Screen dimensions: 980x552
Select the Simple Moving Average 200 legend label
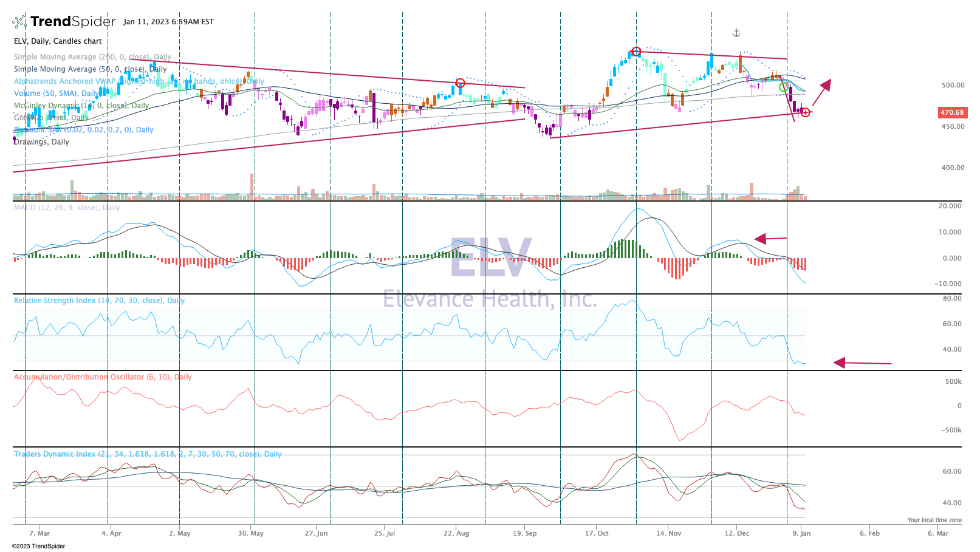click(x=92, y=57)
